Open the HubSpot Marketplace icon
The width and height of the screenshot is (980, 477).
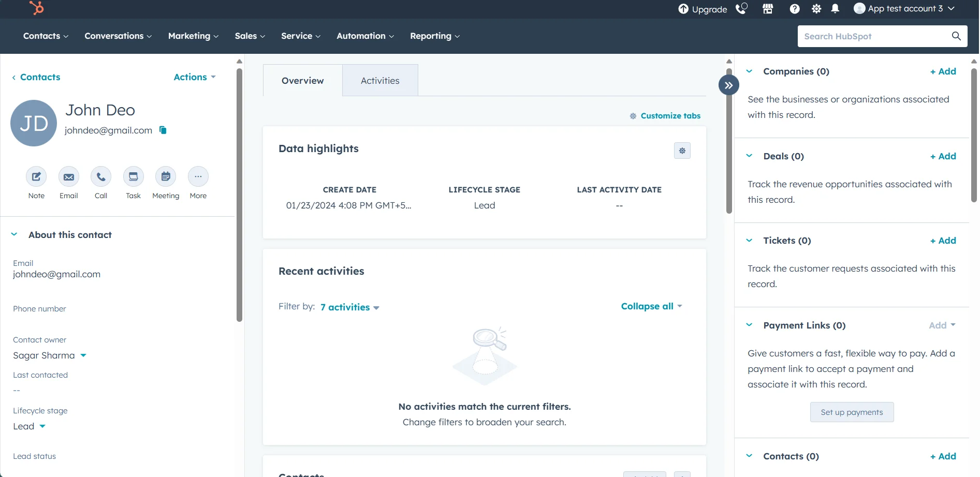click(767, 8)
